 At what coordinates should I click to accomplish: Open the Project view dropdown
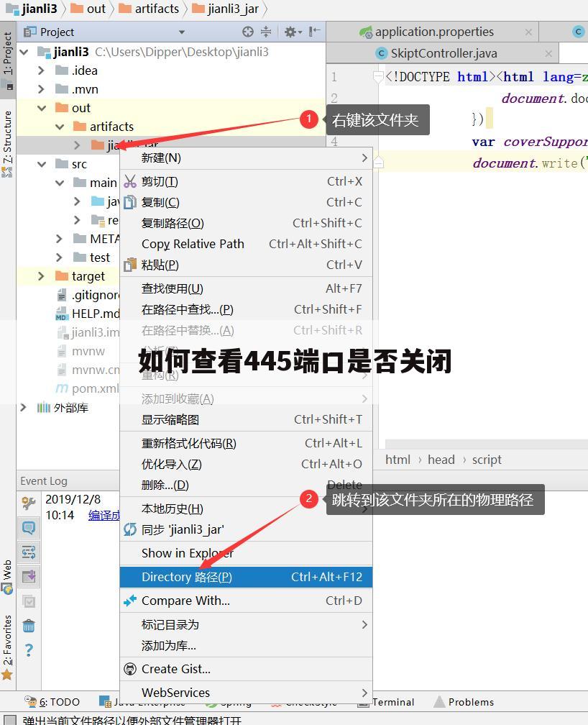[x=181, y=32]
